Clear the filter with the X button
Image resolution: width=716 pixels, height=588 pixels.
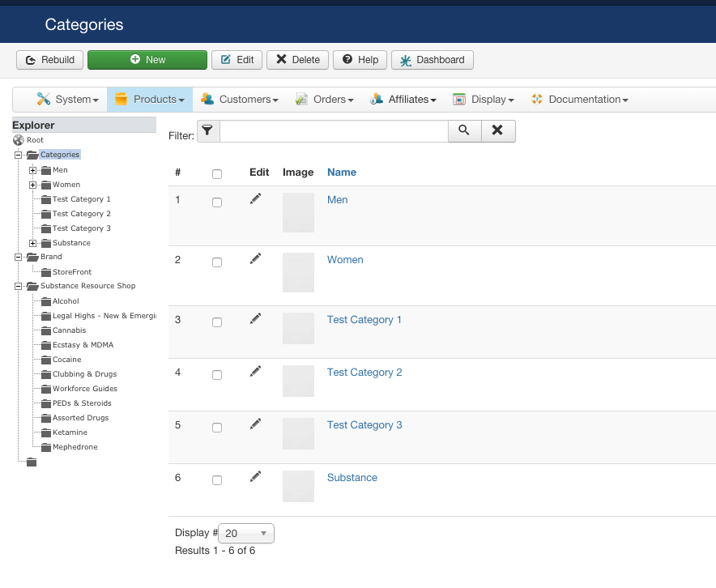(x=498, y=130)
